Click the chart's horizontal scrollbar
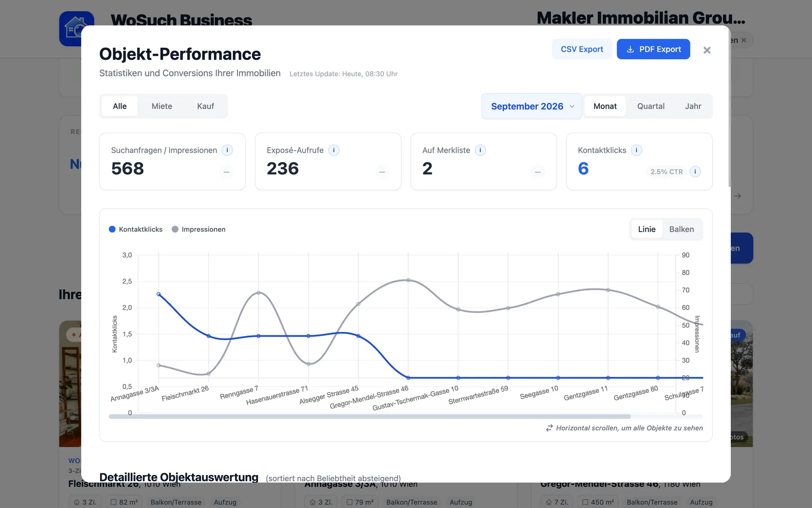This screenshot has width=812, height=508. tap(369, 416)
